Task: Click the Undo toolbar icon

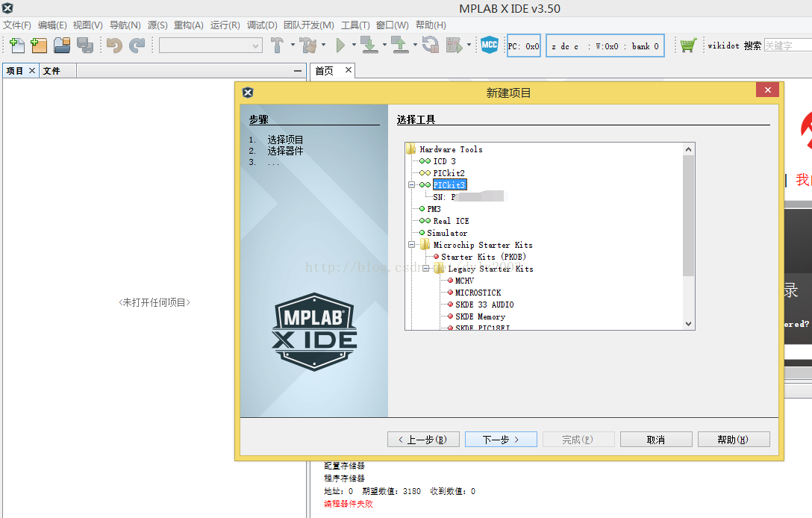Action: coord(114,46)
